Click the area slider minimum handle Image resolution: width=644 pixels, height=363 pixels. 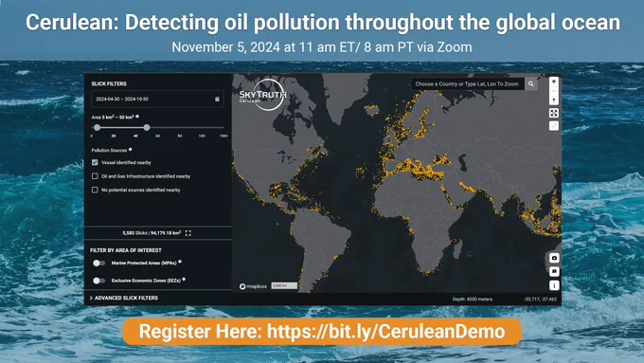[x=97, y=127]
